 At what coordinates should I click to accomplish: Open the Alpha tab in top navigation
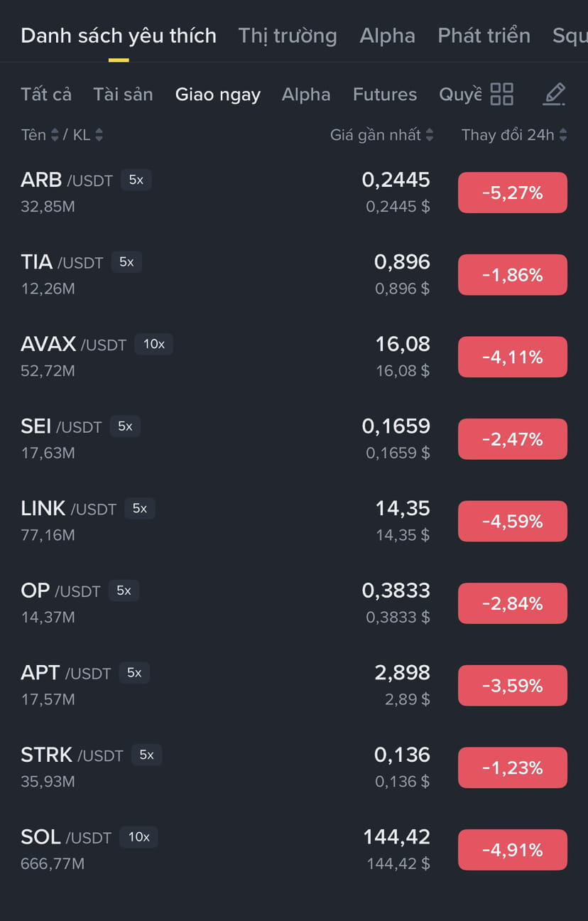click(x=388, y=36)
